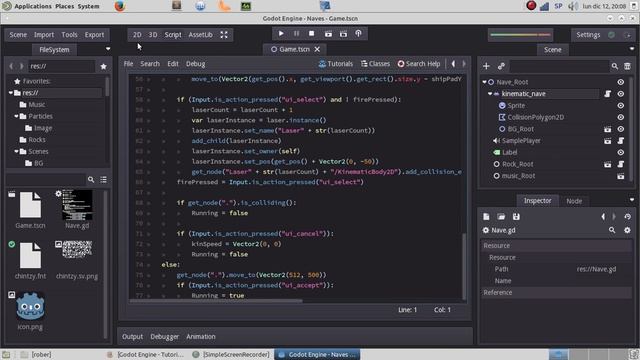Screen dimensions: 640x360
Task: Show the Output panel
Action: (x=133, y=337)
